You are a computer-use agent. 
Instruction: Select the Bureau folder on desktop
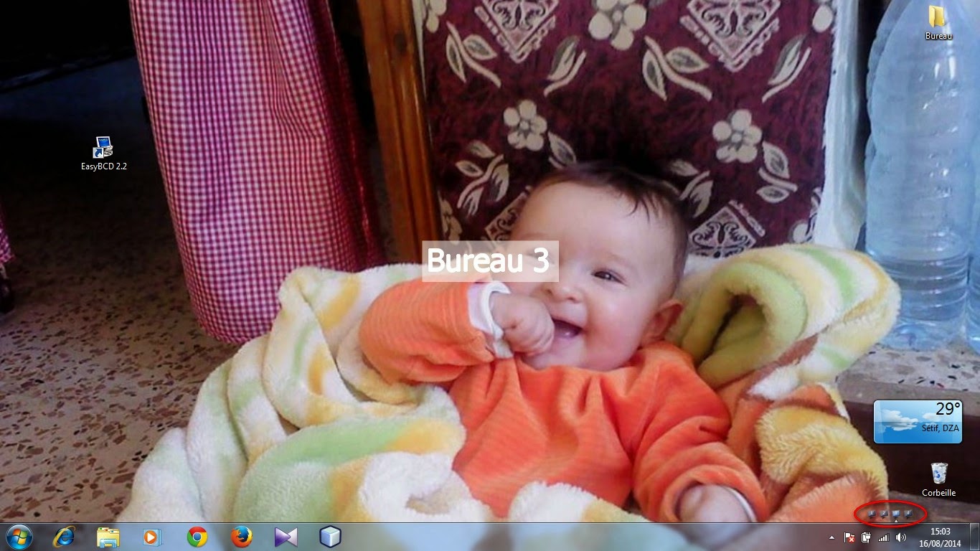937,17
